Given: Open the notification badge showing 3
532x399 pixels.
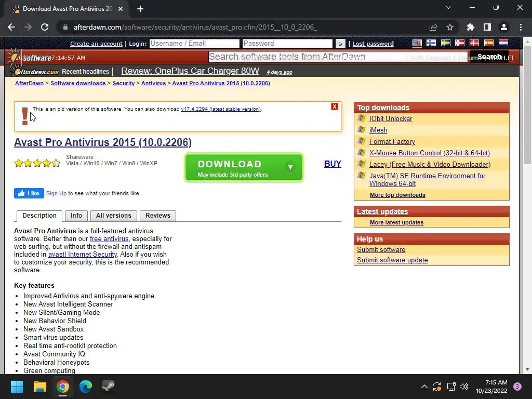Looking at the screenshot, I should 517,387.
